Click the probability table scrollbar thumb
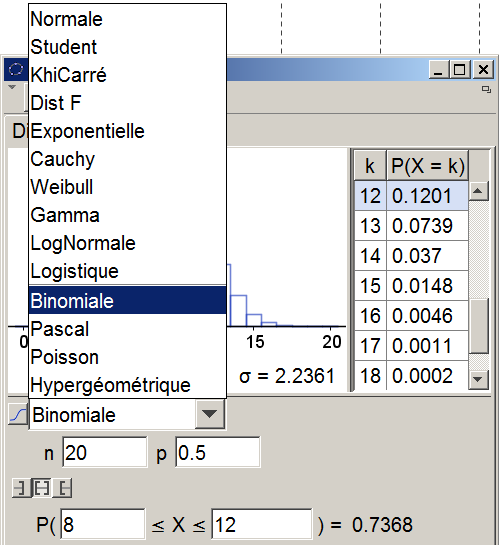Screen dimensions: 499x545 478,325
